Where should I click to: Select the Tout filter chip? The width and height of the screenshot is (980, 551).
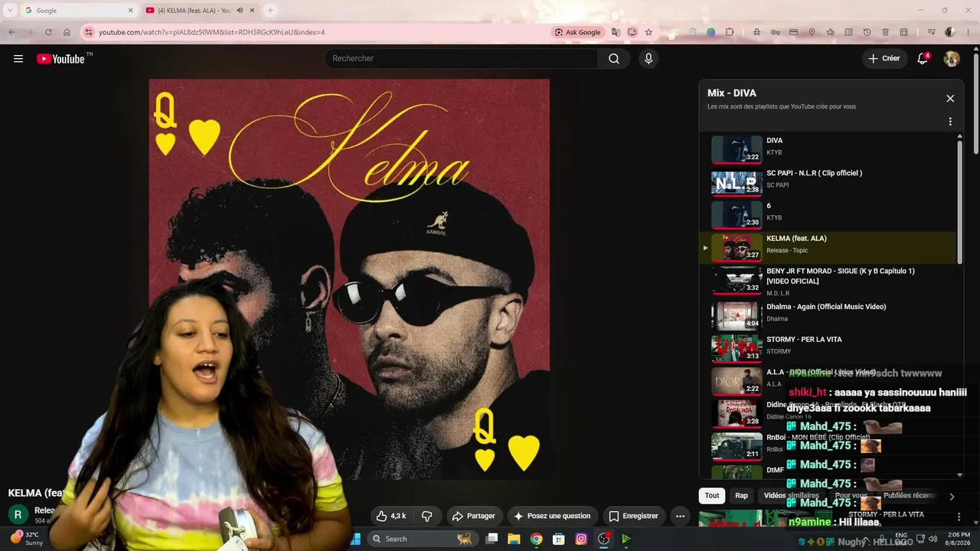pos(712,496)
